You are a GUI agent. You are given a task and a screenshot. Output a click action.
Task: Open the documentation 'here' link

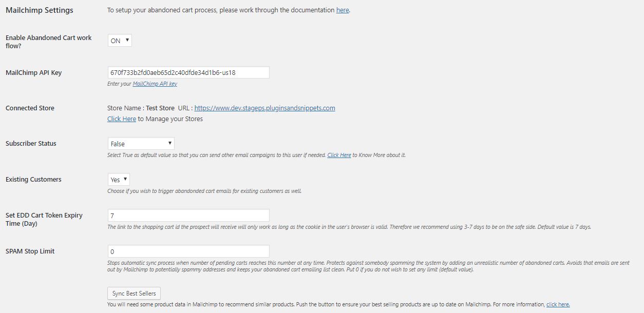pyautogui.click(x=343, y=10)
